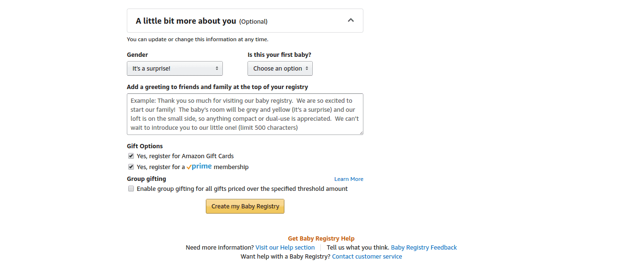Open the Visit our Help section link
644x269 pixels.
285,247
